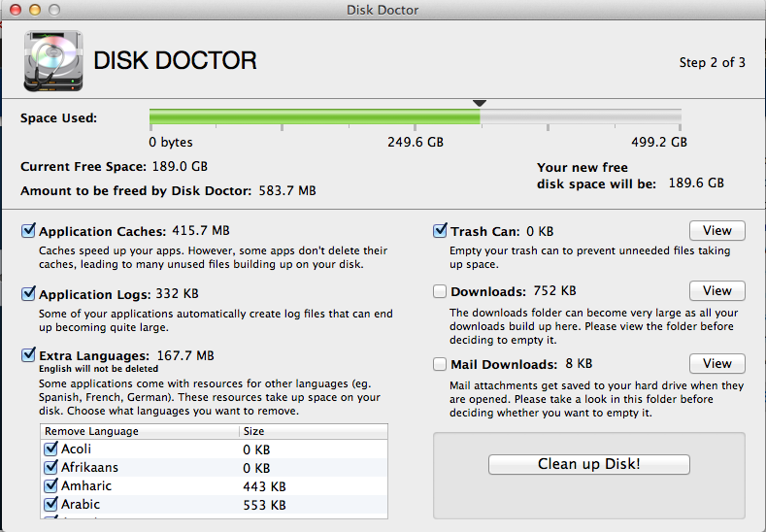This screenshot has width=766, height=532.
Task: Click the Space Used progress bar
Action: [416, 116]
